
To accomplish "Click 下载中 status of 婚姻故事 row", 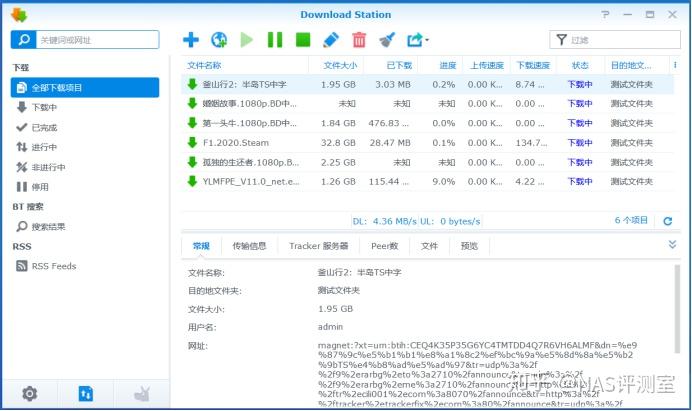I will pos(579,104).
